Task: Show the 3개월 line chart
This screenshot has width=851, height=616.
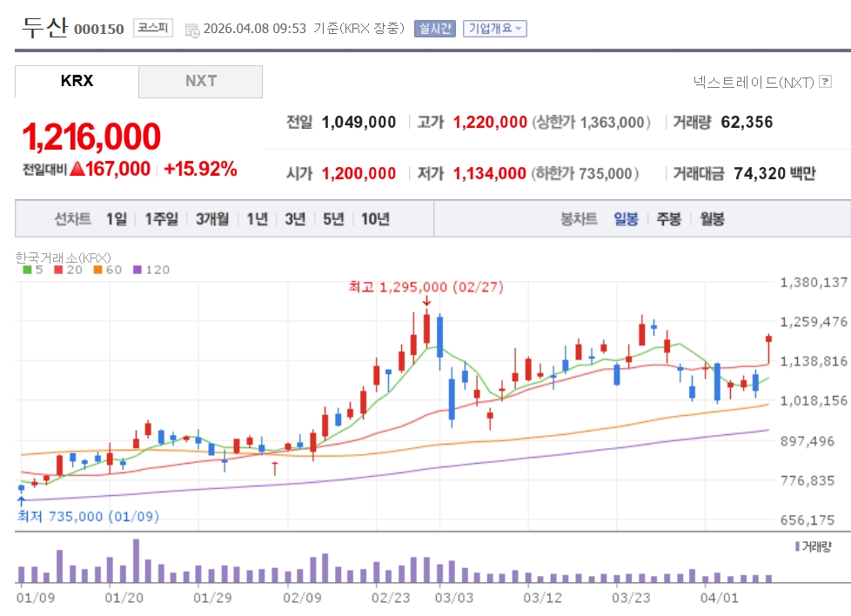Action: click(x=212, y=218)
